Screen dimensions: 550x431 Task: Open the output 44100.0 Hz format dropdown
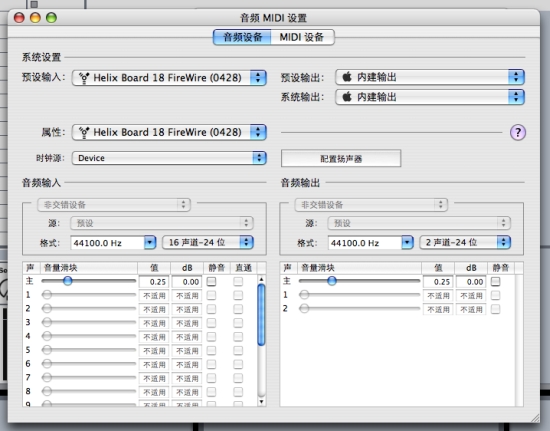[x=371, y=243]
